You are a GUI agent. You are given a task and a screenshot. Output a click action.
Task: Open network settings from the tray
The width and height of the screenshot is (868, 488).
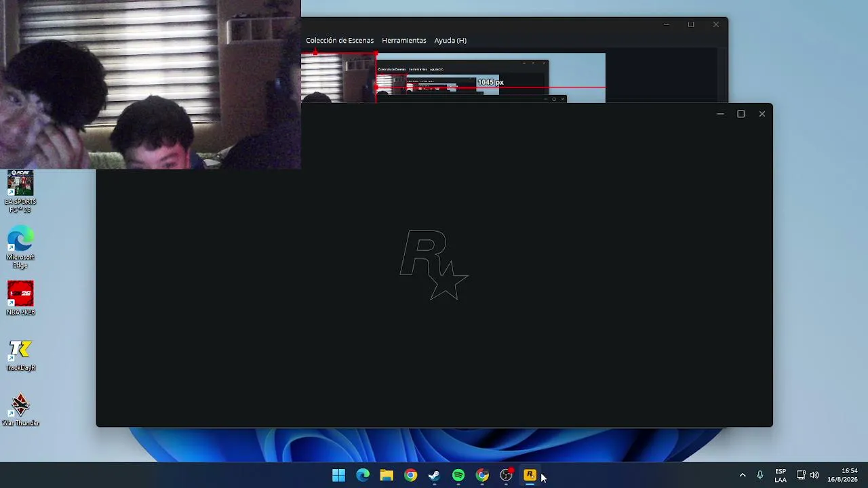pyautogui.click(x=801, y=475)
